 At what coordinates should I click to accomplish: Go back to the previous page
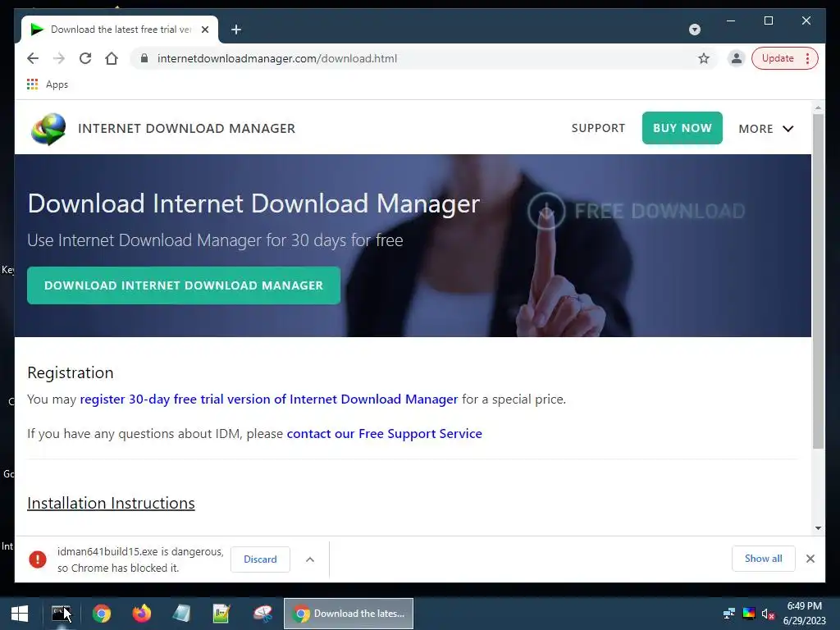click(33, 58)
